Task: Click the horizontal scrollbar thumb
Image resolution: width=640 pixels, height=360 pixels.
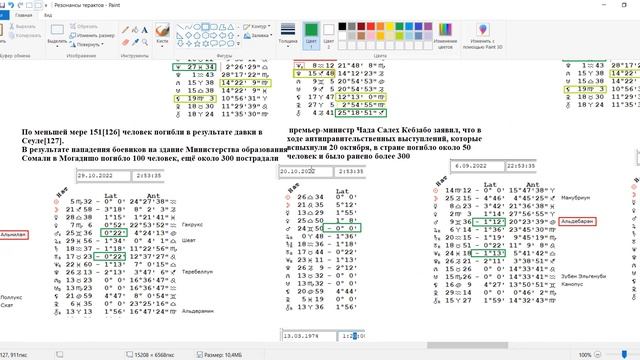Action: point(467,345)
